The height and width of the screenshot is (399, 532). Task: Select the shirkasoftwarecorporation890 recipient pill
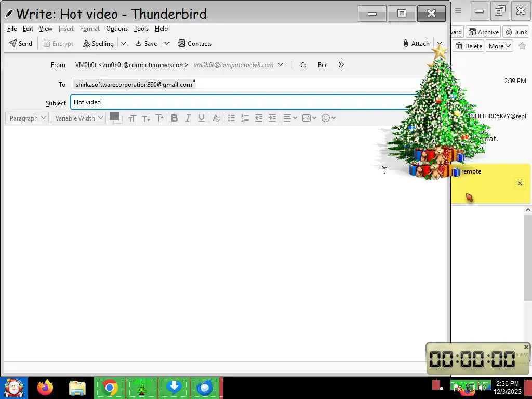point(134,85)
